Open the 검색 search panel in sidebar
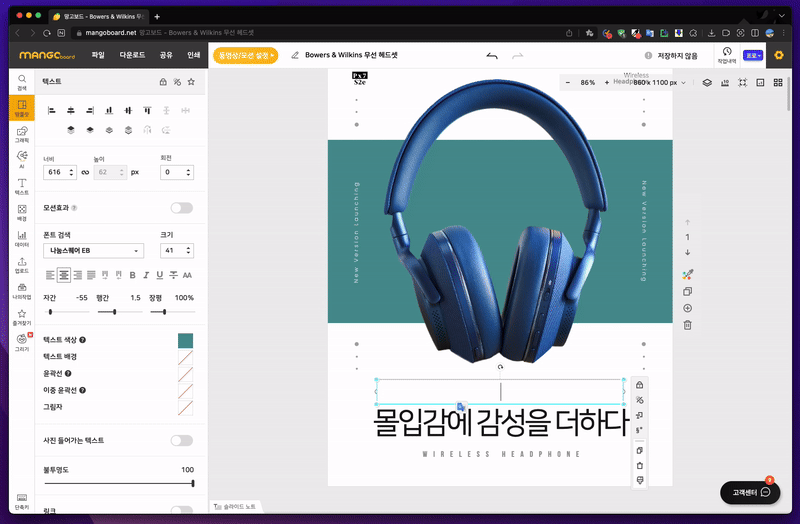Screen dimensions: 800x524 pos(22,82)
